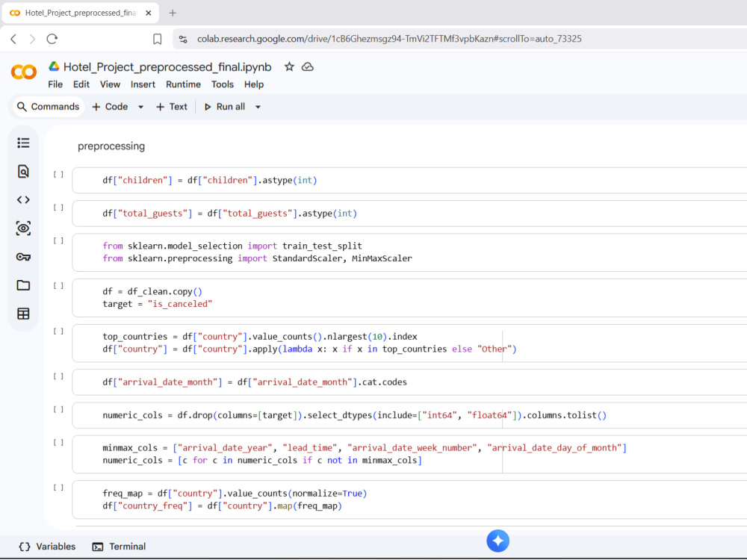Screen dimensions: 747x560
Task: Open the View menu
Action: pyautogui.click(x=110, y=84)
